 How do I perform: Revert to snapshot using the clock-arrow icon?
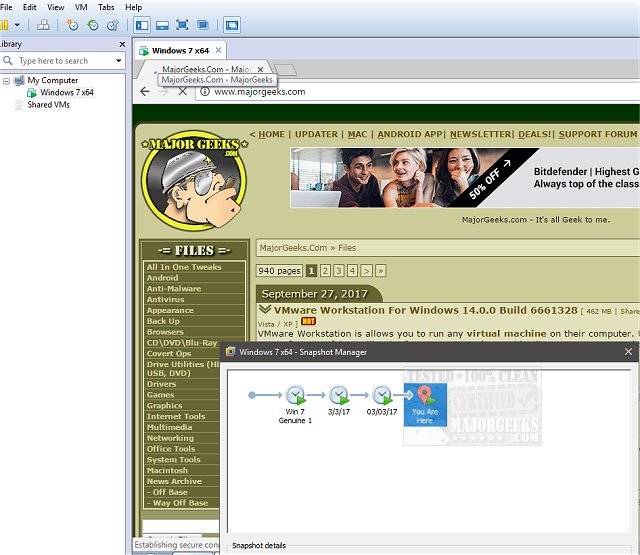pyautogui.click(x=93, y=25)
